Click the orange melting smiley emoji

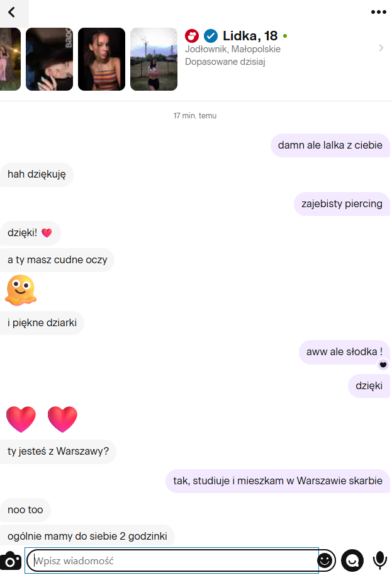(21, 290)
